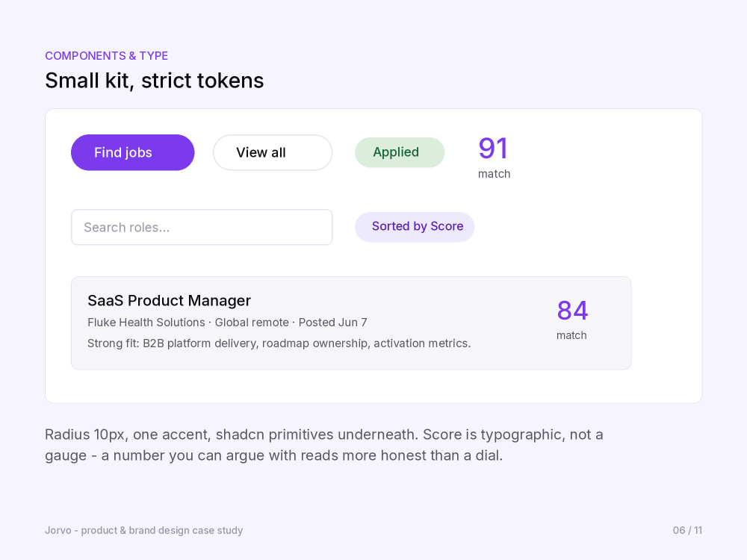Click the match label under 91

(494, 174)
